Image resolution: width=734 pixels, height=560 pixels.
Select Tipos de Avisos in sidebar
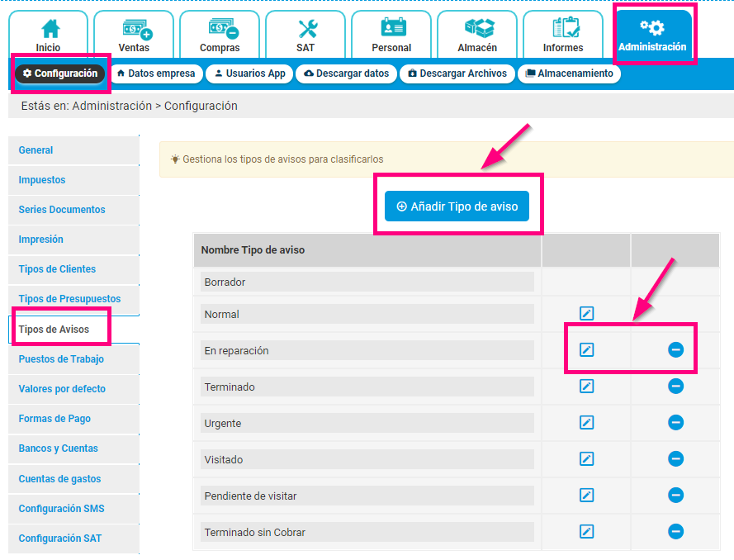[x=73, y=330]
